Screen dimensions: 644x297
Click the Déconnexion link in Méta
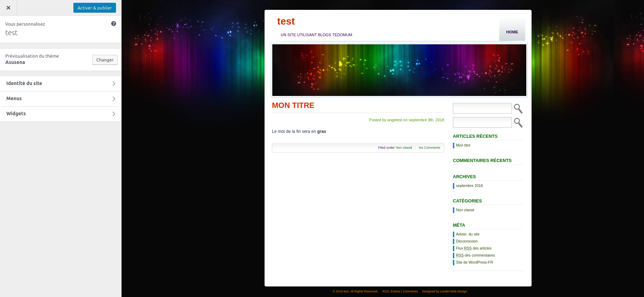click(x=467, y=241)
